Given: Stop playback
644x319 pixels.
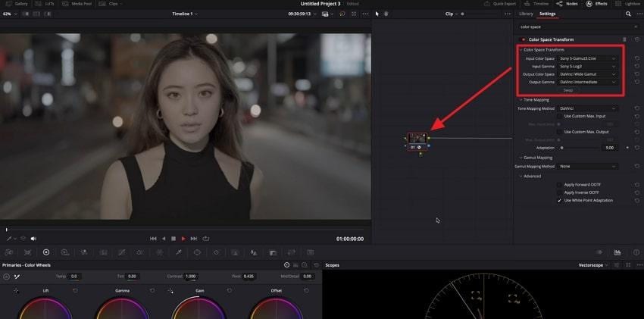Looking at the screenshot, I should [174, 239].
